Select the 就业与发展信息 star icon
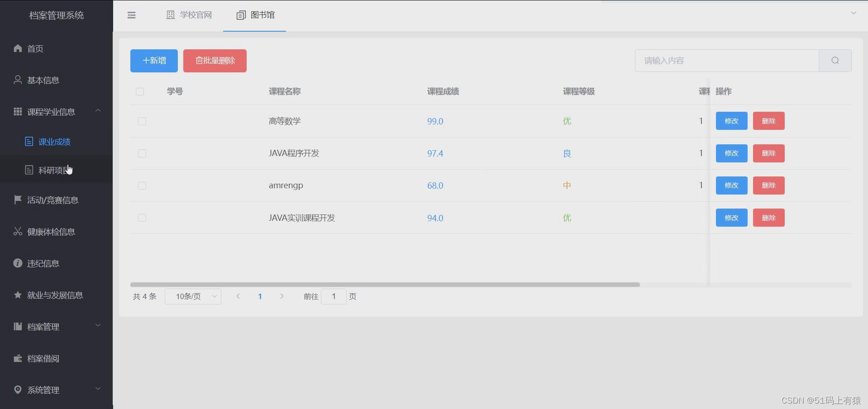This screenshot has width=868, height=409. point(18,295)
